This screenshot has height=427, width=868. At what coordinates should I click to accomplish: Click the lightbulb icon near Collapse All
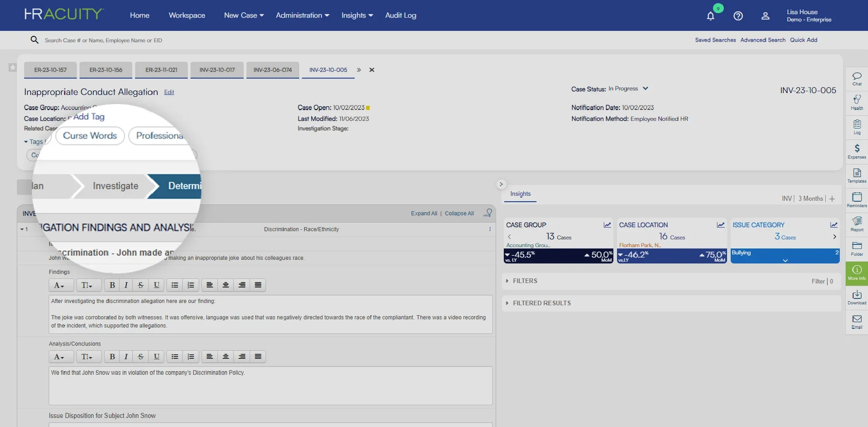click(x=488, y=213)
